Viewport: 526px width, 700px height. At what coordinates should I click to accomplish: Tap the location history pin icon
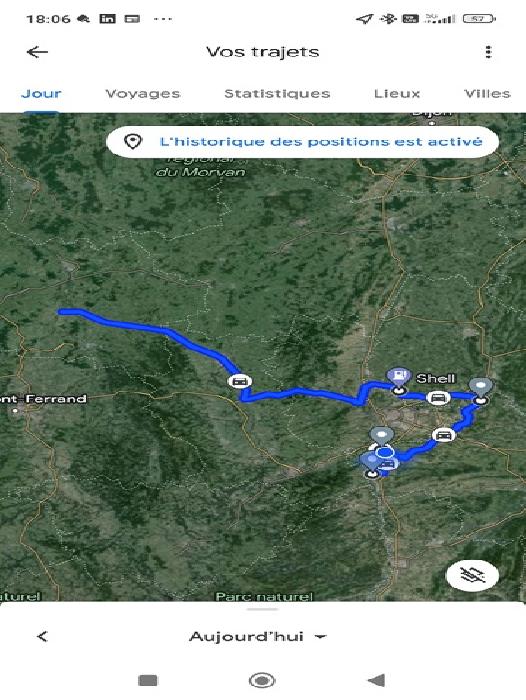pos(133,142)
